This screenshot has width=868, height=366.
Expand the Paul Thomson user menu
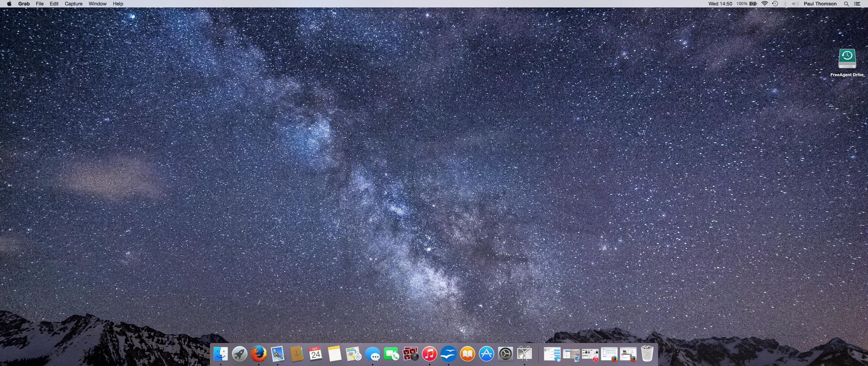coord(820,4)
